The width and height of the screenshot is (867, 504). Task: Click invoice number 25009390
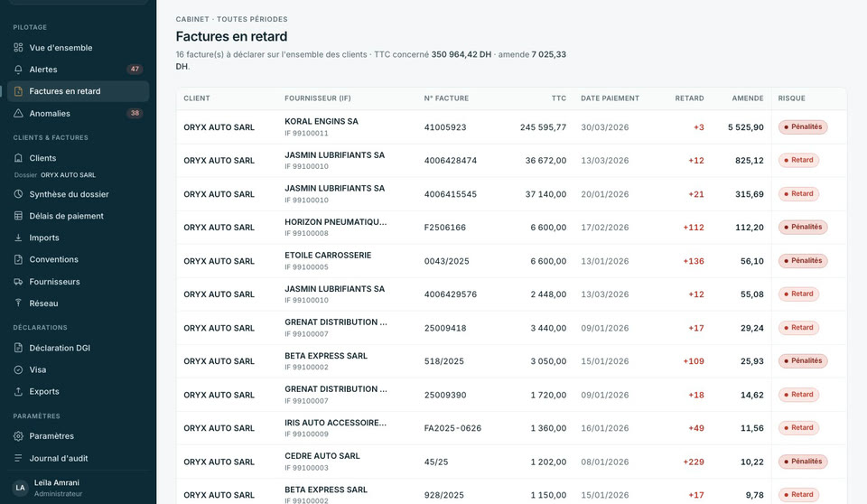point(445,395)
